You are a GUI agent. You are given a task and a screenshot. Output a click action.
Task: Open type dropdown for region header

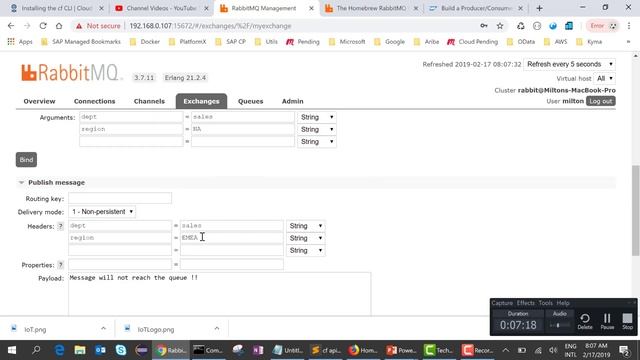pyautogui.click(x=306, y=238)
